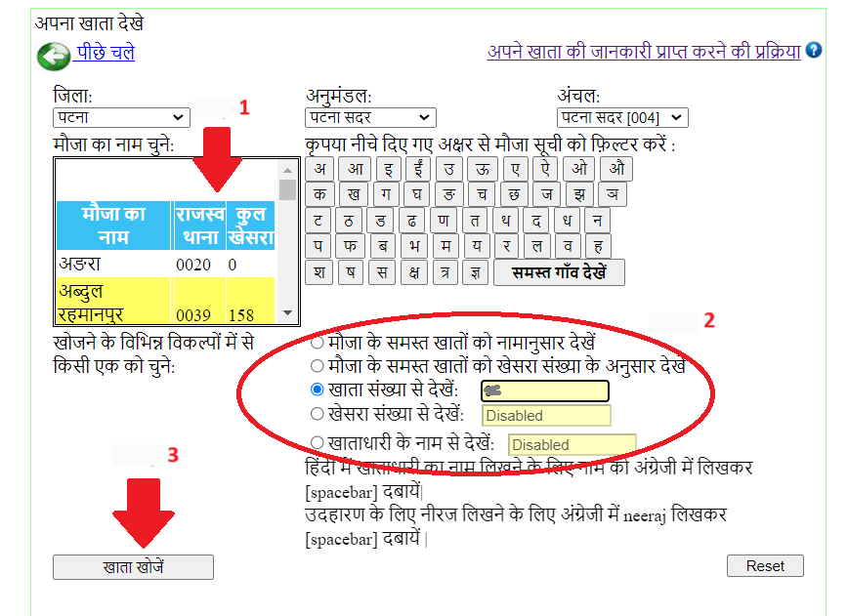
Task: Filter mauja list by letter अ
Action: (x=319, y=169)
